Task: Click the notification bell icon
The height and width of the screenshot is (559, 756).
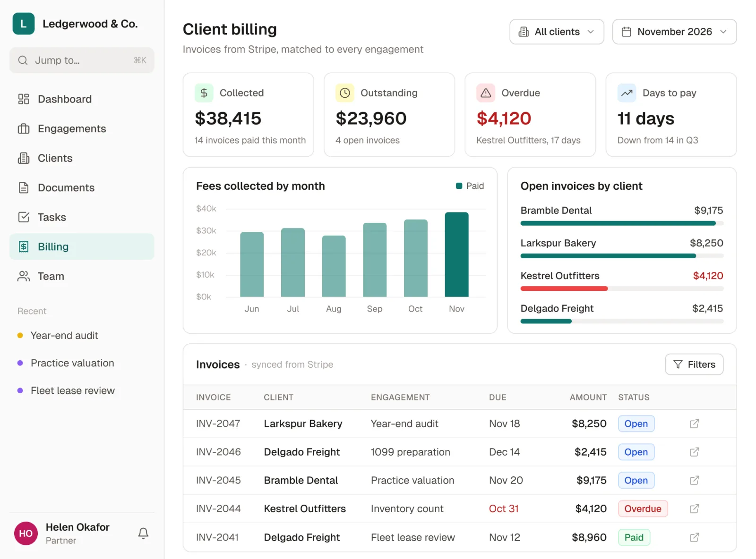Action: (x=143, y=533)
